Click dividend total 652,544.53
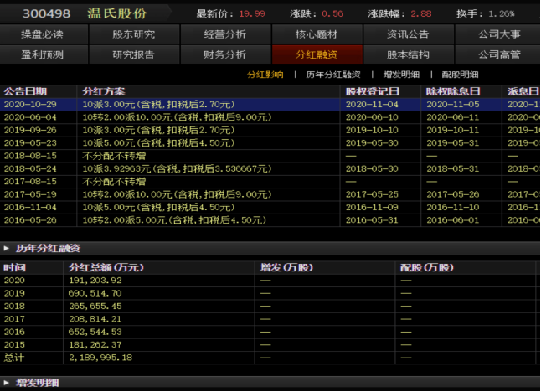Image resolution: width=541 pixels, height=392 pixels. 95,332
